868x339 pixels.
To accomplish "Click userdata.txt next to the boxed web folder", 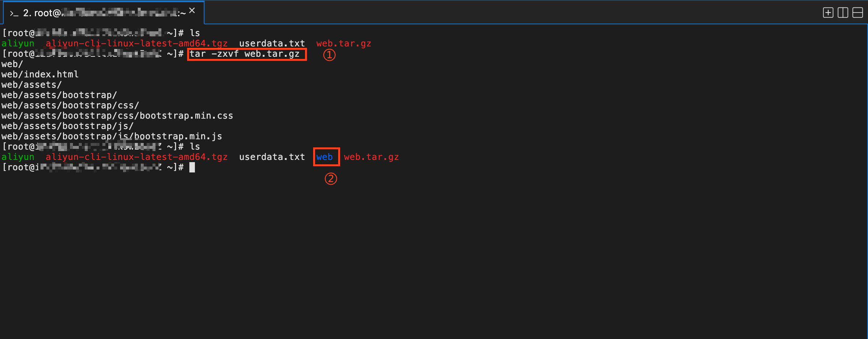I will pyautogui.click(x=272, y=157).
